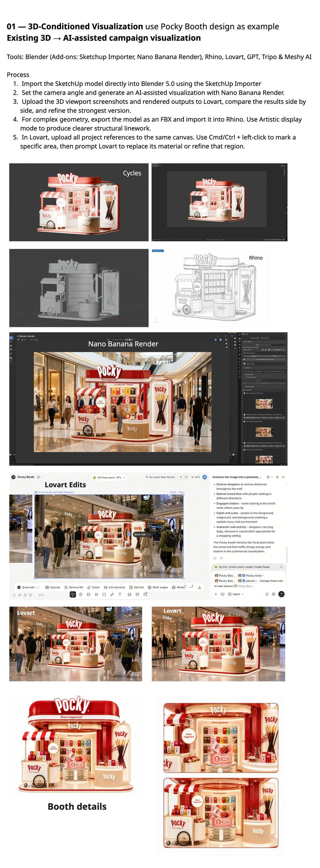Click the Blender Render window title
Viewport: 320px width, 868px height.
pos(27,336)
